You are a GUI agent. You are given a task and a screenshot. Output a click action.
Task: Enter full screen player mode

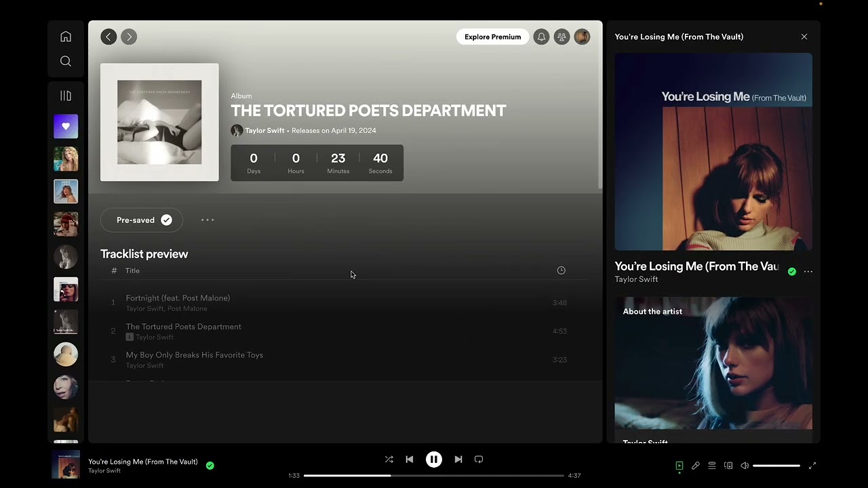812,466
